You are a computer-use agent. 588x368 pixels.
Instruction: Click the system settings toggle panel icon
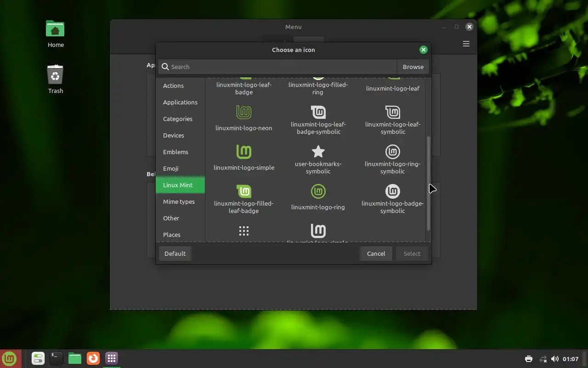point(38,358)
